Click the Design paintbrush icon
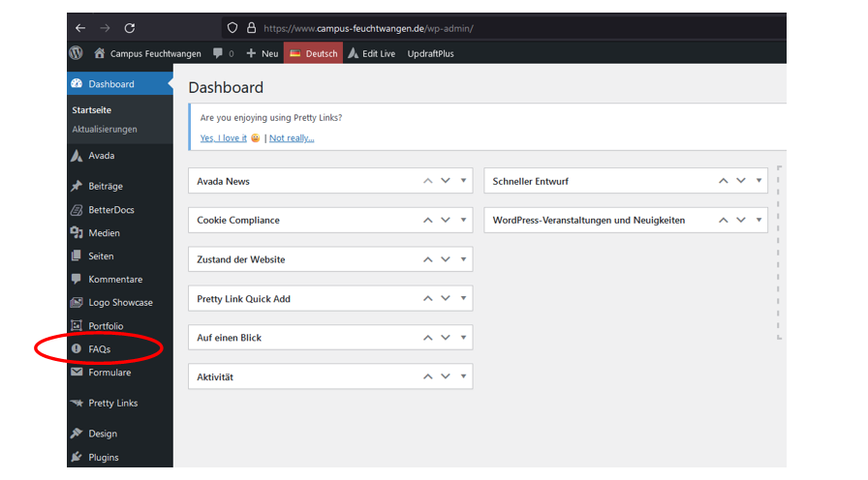 pyautogui.click(x=77, y=433)
